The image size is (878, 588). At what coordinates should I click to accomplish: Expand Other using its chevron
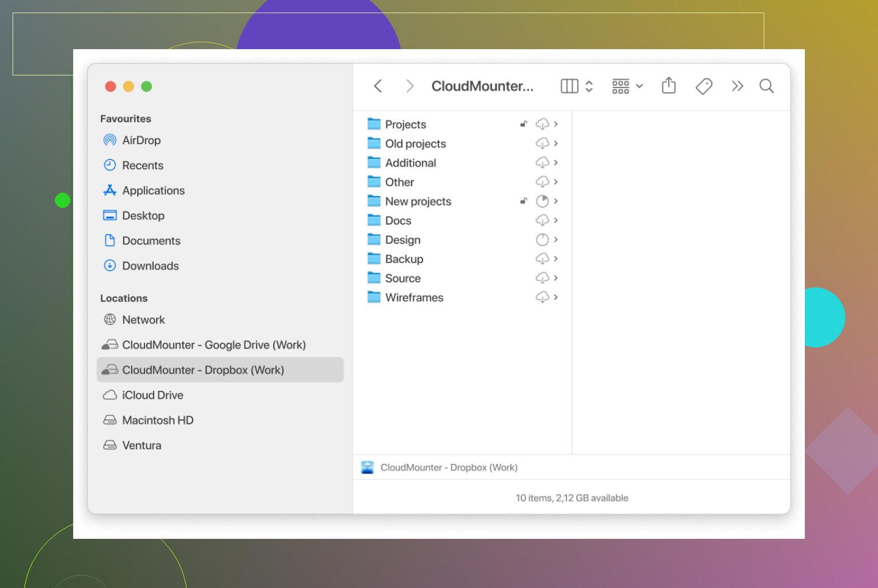coord(556,182)
